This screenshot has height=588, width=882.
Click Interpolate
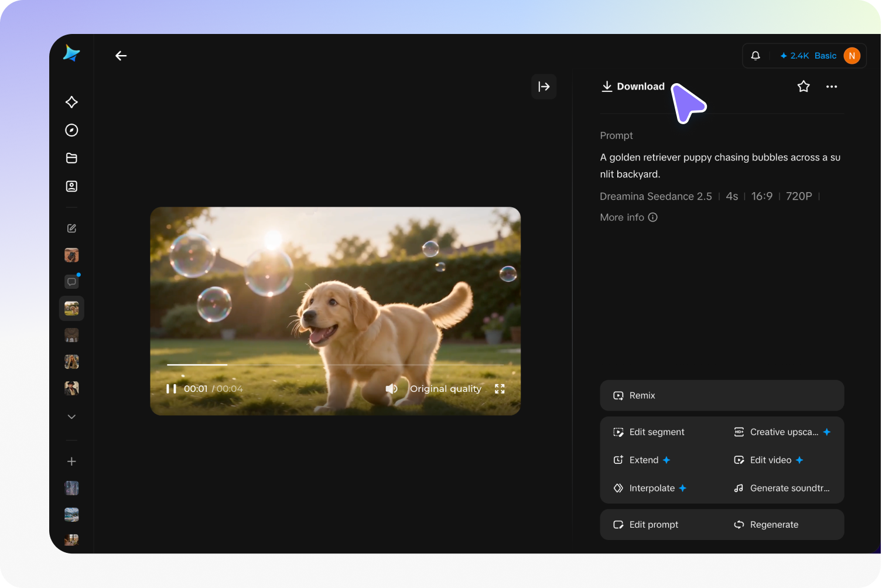click(650, 488)
